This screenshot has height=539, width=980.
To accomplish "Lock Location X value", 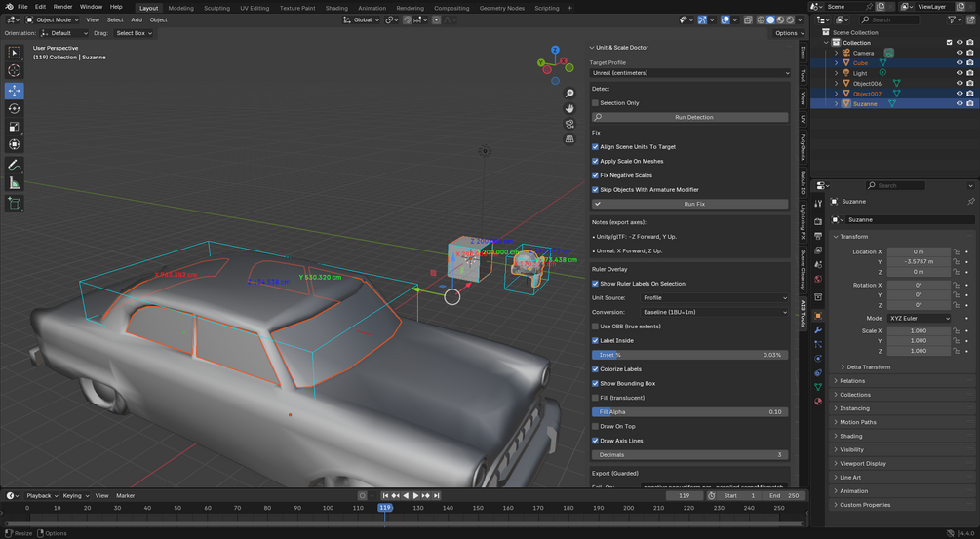I will tap(957, 251).
